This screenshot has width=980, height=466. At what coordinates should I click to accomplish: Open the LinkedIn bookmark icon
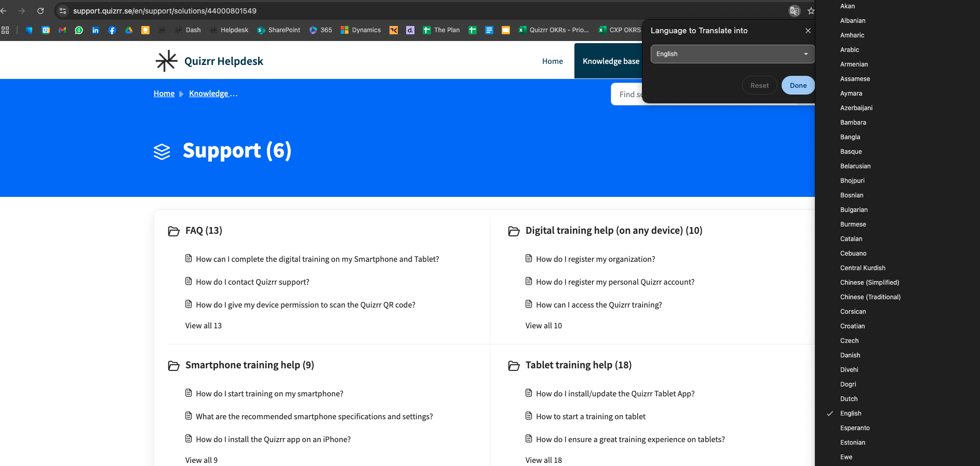pos(96,30)
